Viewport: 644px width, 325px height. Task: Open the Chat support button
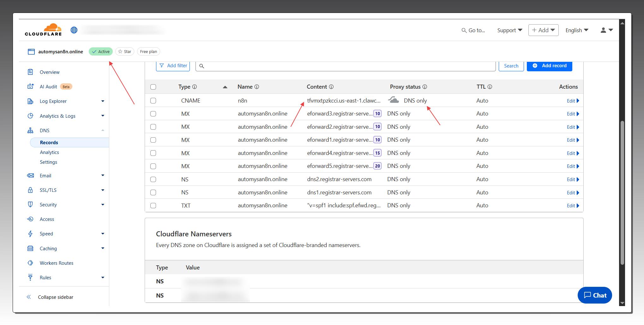coord(595,295)
